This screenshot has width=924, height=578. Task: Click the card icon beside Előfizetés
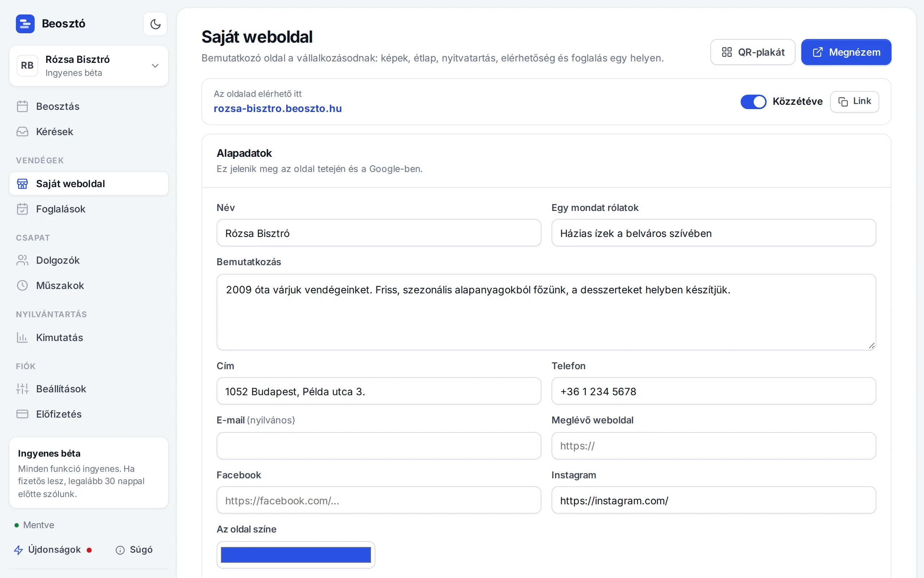tap(22, 414)
